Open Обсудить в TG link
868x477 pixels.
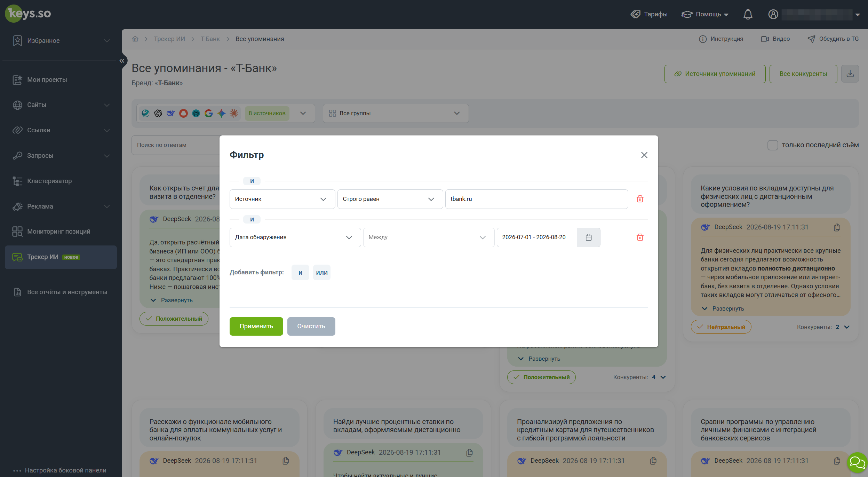pyautogui.click(x=833, y=39)
